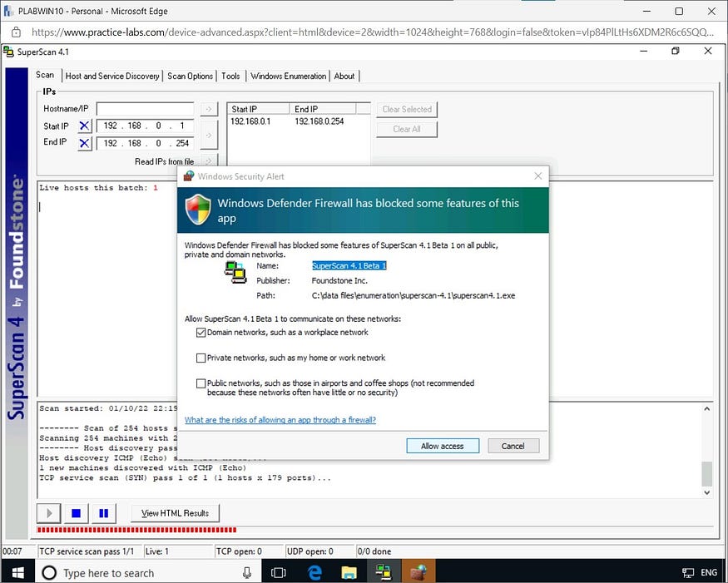The height and width of the screenshot is (583, 728).
Task: Pause the scan with the blue pause button
Action: point(103,513)
